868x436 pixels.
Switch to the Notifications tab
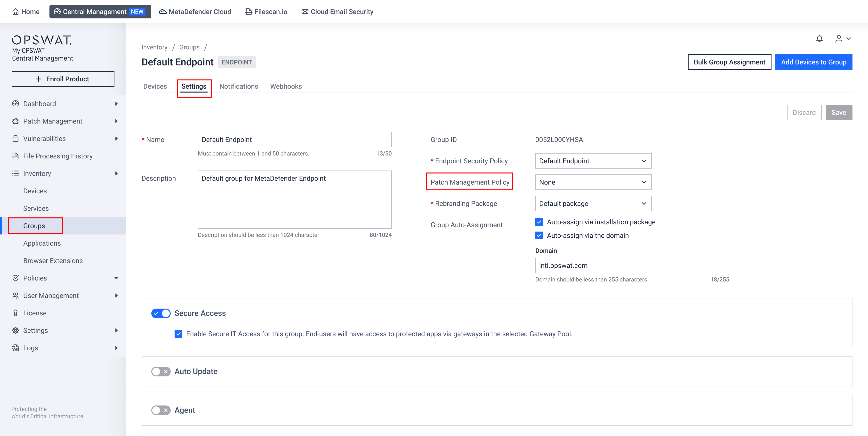[239, 86]
